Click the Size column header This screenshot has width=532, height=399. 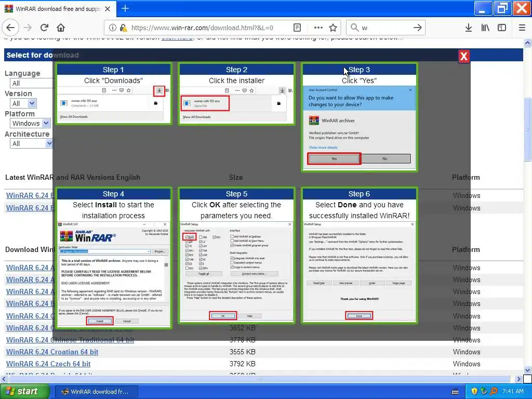tap(236, 177)
